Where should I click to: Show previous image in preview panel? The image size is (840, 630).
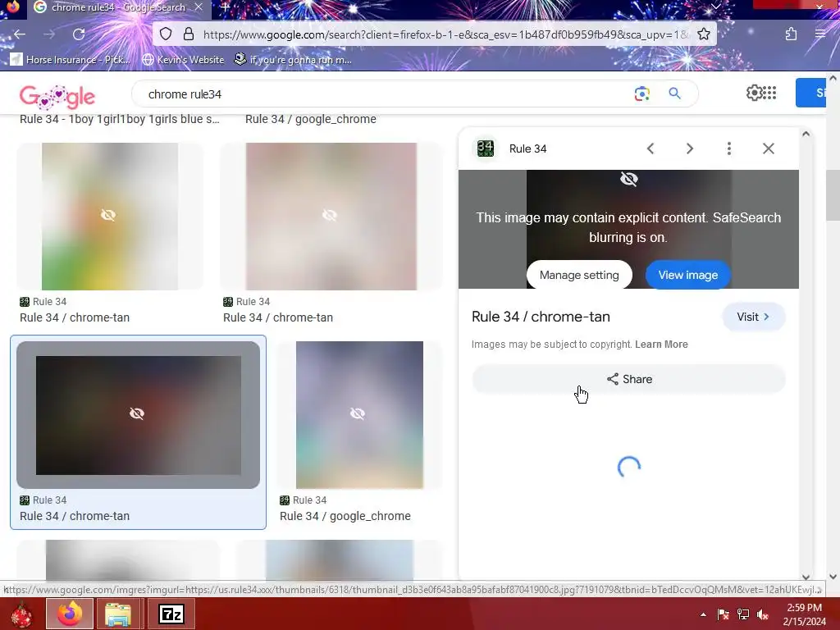(651, 148)
